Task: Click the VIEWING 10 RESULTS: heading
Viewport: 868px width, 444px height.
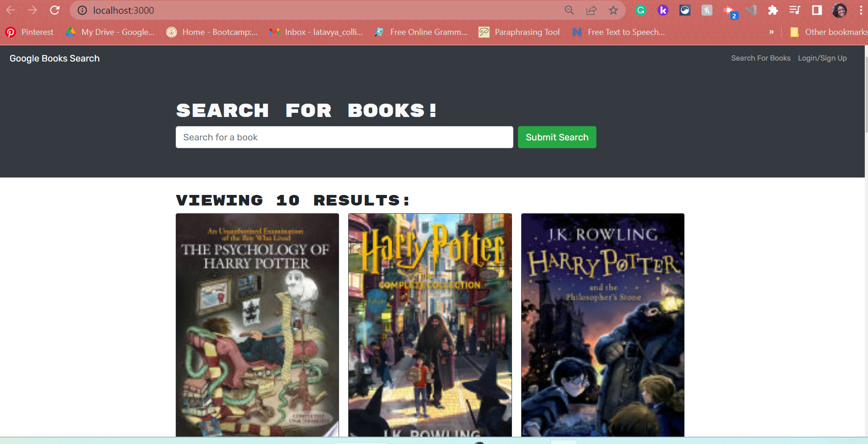Action: tap(293, 200)
